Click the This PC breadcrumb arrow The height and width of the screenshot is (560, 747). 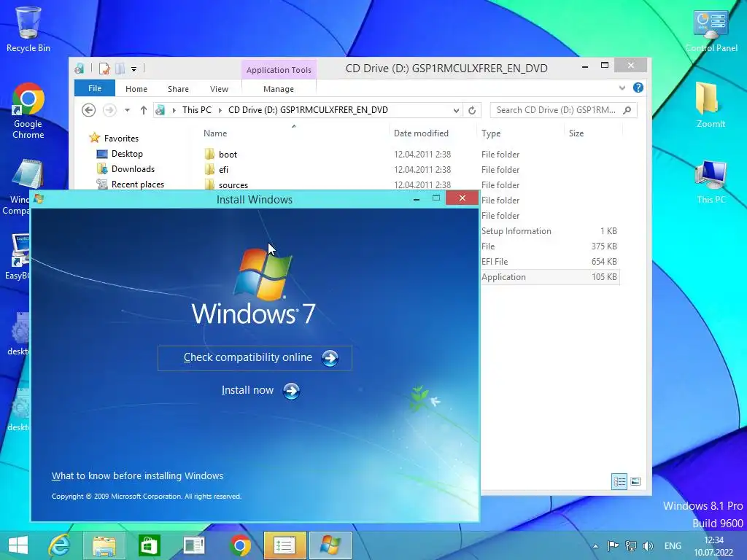[x=220, y=110]
